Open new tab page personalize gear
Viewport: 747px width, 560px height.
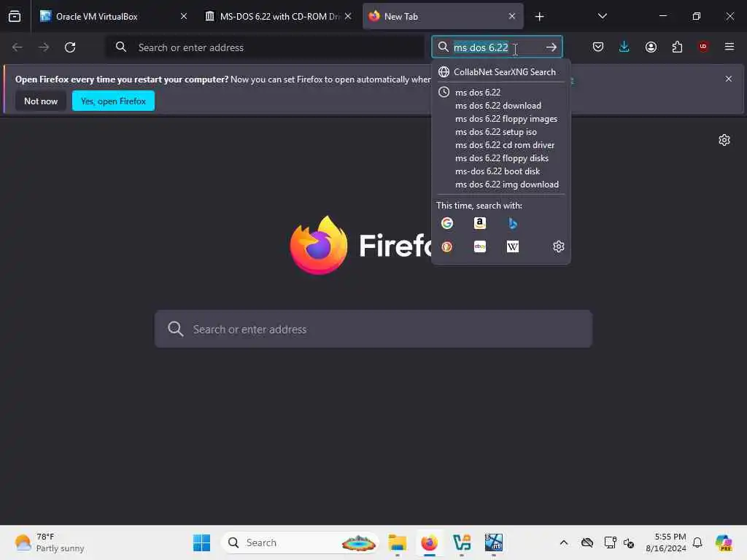point(724,140)
